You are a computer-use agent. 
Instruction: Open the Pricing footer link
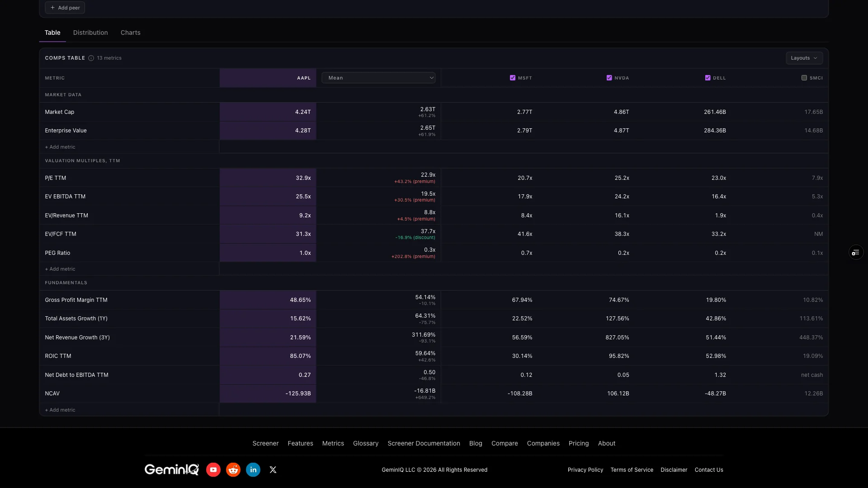pos(579,443)
